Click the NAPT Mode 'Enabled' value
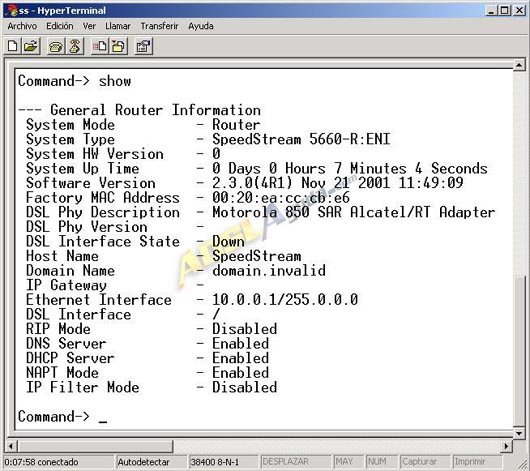The image size is (530, 471). tap(241, 373)
